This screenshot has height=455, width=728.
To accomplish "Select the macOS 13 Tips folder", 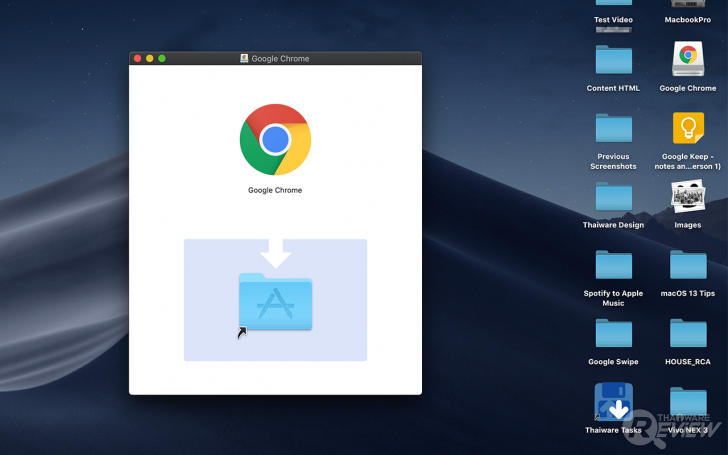I will click(x=688, y=265).
